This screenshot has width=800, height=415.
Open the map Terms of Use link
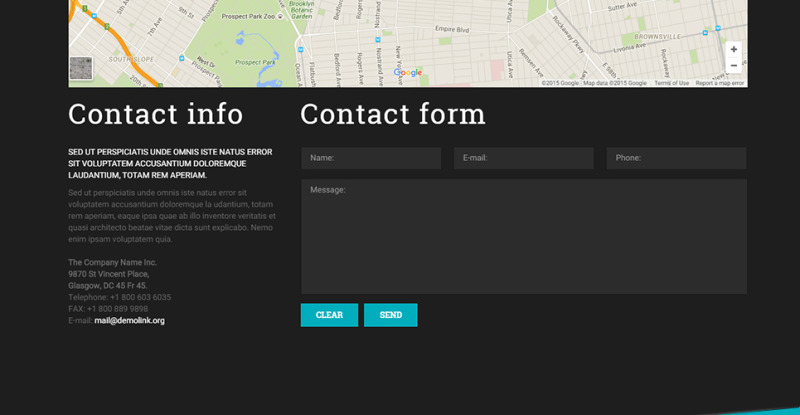(x=671, y=83)
